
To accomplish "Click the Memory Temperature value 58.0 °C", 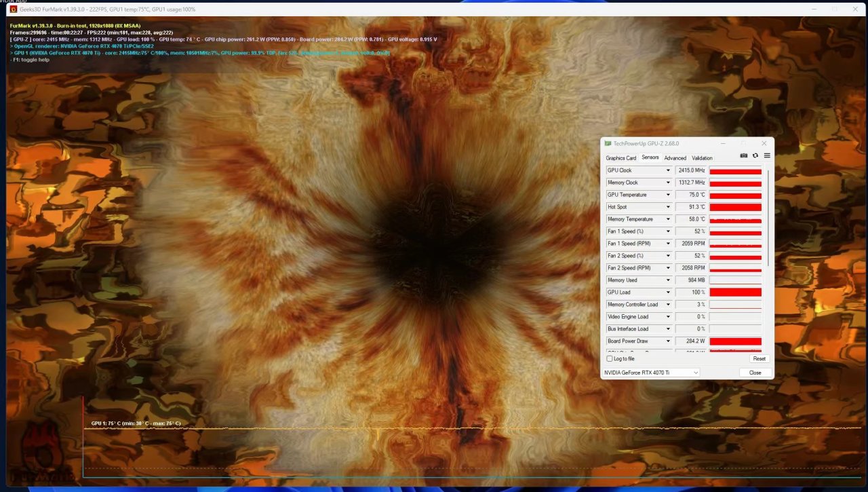I will click(691, 219).
